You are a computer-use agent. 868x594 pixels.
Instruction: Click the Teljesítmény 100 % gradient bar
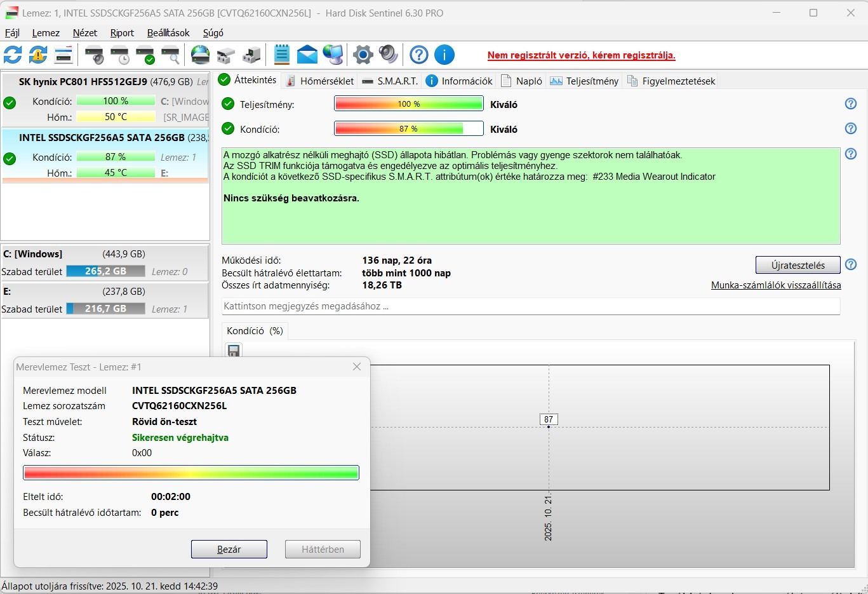pos(409,104)
